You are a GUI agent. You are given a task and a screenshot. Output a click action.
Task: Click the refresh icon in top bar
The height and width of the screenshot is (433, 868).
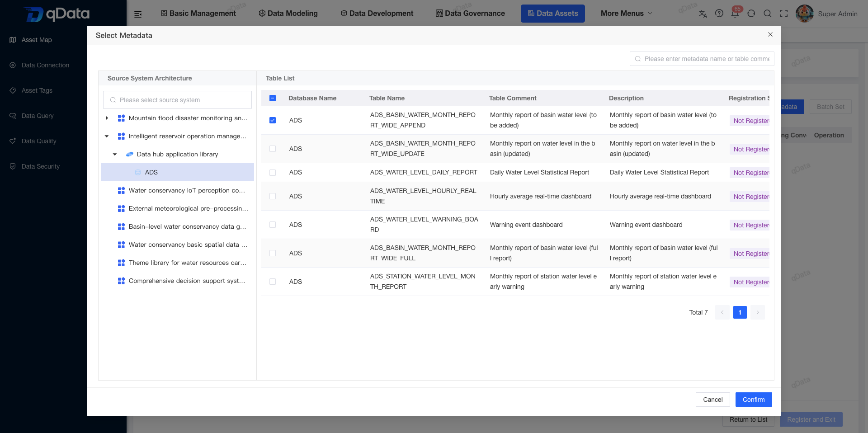pos(751,14)
